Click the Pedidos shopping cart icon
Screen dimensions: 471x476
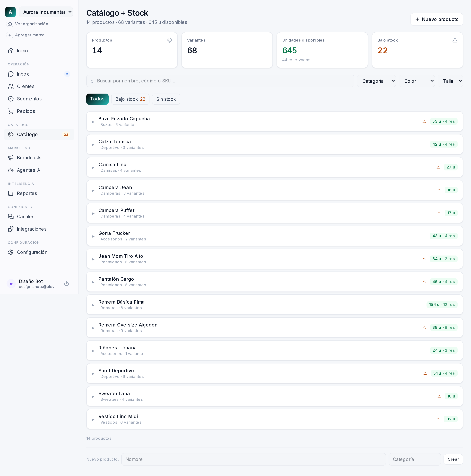[11, 111]
